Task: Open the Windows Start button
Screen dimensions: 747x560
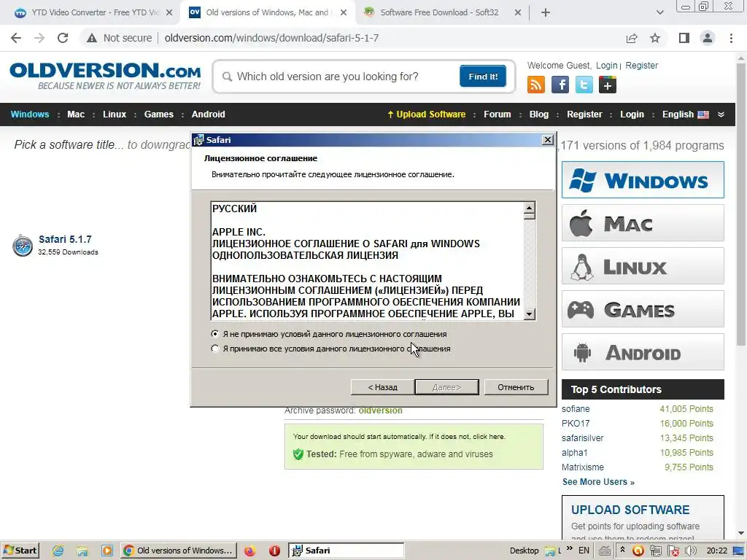Action: (x=20, y=551)
